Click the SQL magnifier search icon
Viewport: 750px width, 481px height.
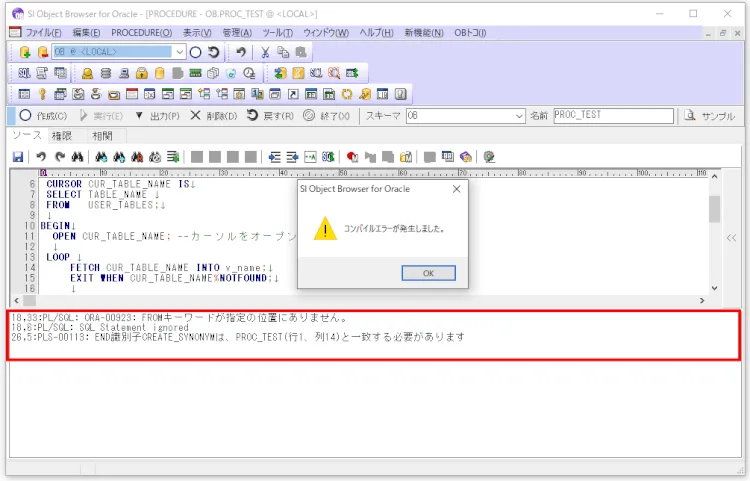click(334, 73)
